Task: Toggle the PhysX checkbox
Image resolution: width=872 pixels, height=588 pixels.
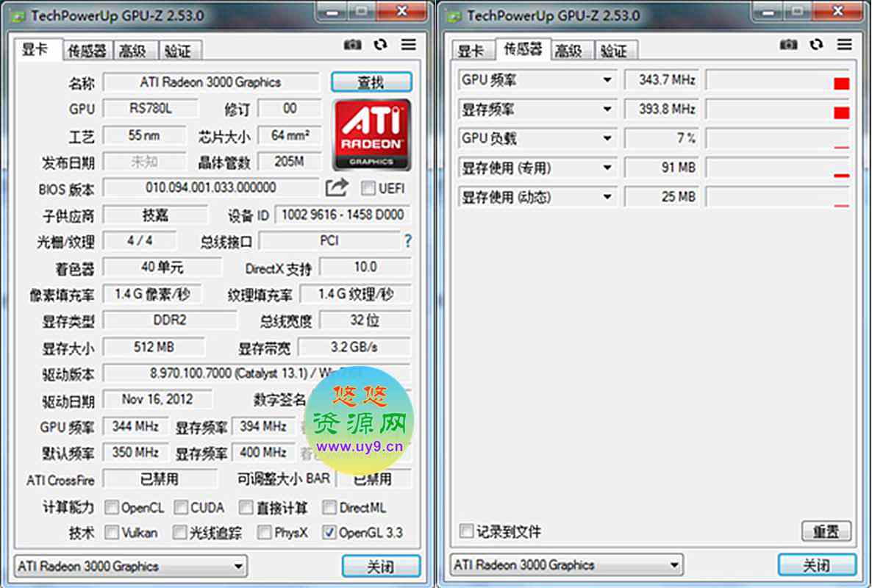Action: pos(264,532)
